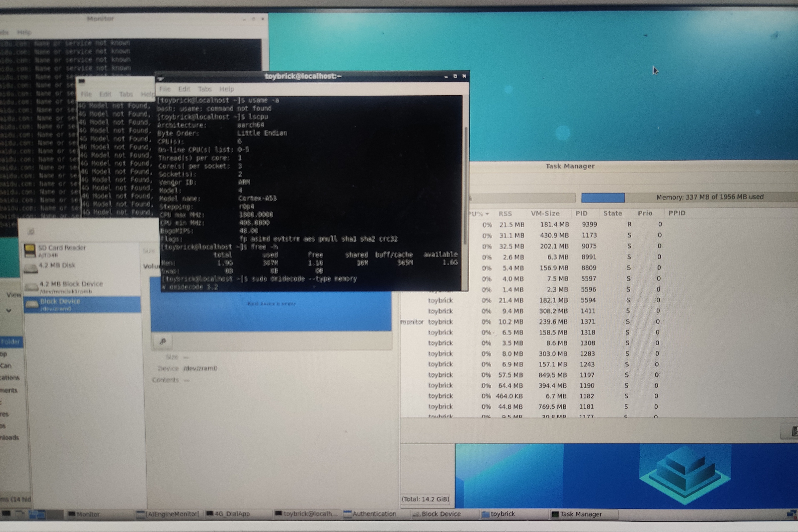The width and height of the screenshot is (798, 532).
Task: Sort processes by CPU% column arrow
Action: [487, 214]
